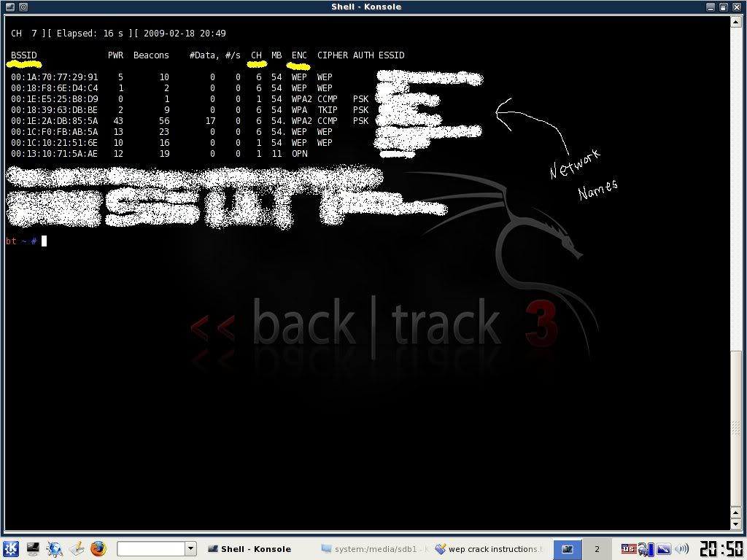Open the KDE K menu
Viewport: 747px width, 560px height.
[x=11, y=548]
